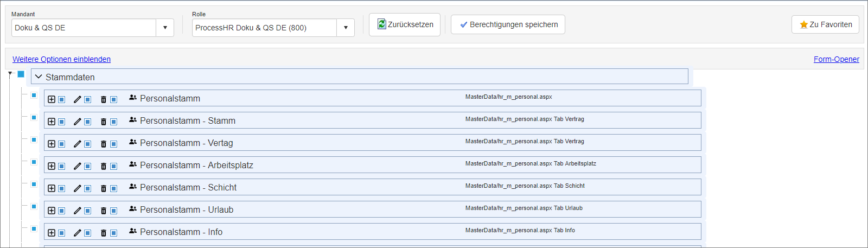Image resolution: width=868 pixels, height=248 pixels.
Task: Click the pencil icon in Personalstamm - Info row
Action: 78,233
